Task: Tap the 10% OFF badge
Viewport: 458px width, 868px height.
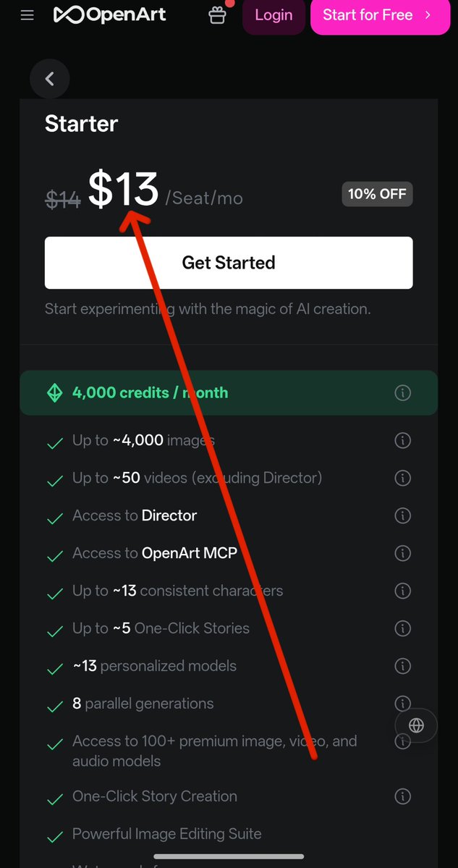Action: 377,194
